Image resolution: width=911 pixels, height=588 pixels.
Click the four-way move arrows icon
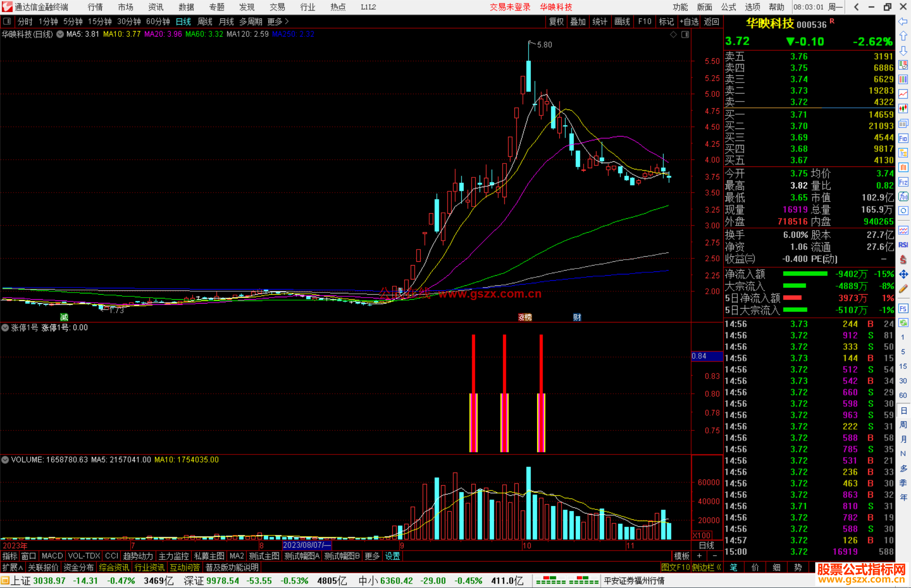point(903,274)
